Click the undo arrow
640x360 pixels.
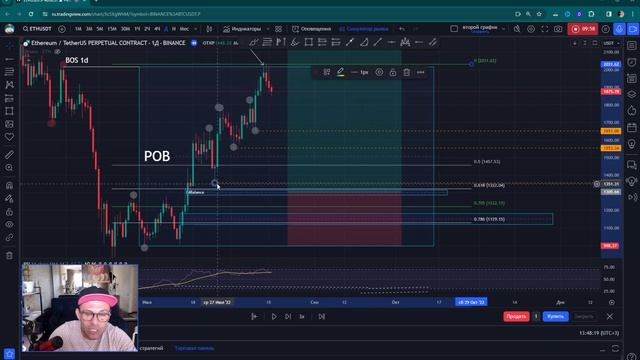click(402, 29)
